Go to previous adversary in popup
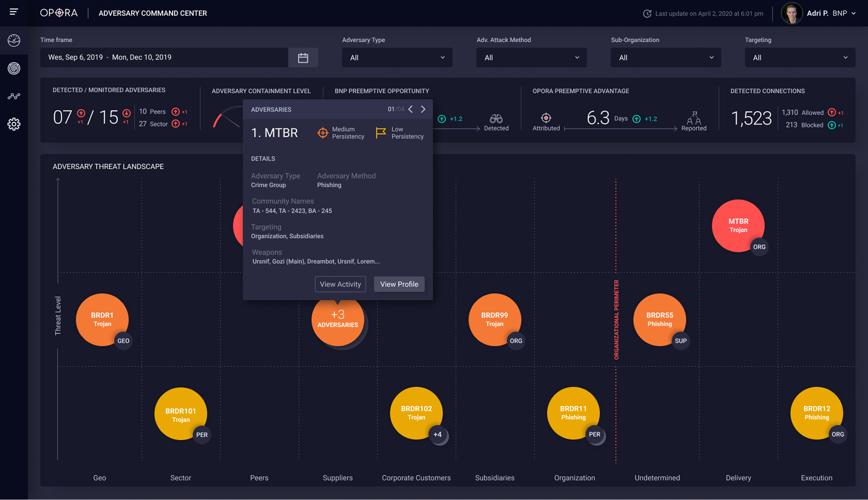 [x=411, y=109]
